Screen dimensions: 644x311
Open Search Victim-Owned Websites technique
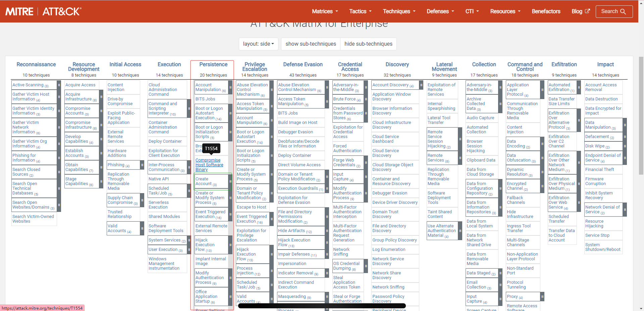(33, 219)
